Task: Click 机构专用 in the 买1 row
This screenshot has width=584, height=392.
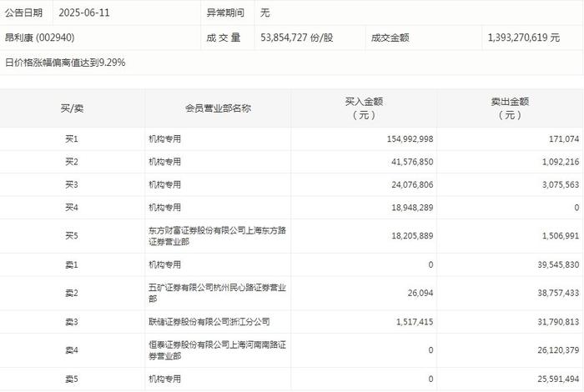Action: [164, 138]
